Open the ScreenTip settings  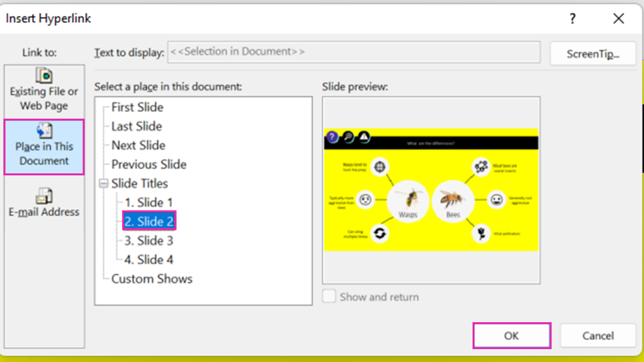[x=593, y=53]
